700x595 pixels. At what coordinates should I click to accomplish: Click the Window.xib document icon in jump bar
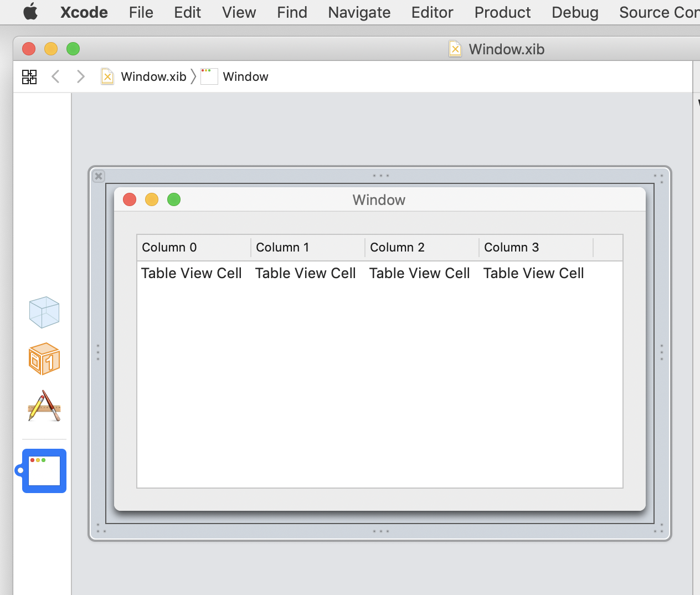[x=107, y=76]
